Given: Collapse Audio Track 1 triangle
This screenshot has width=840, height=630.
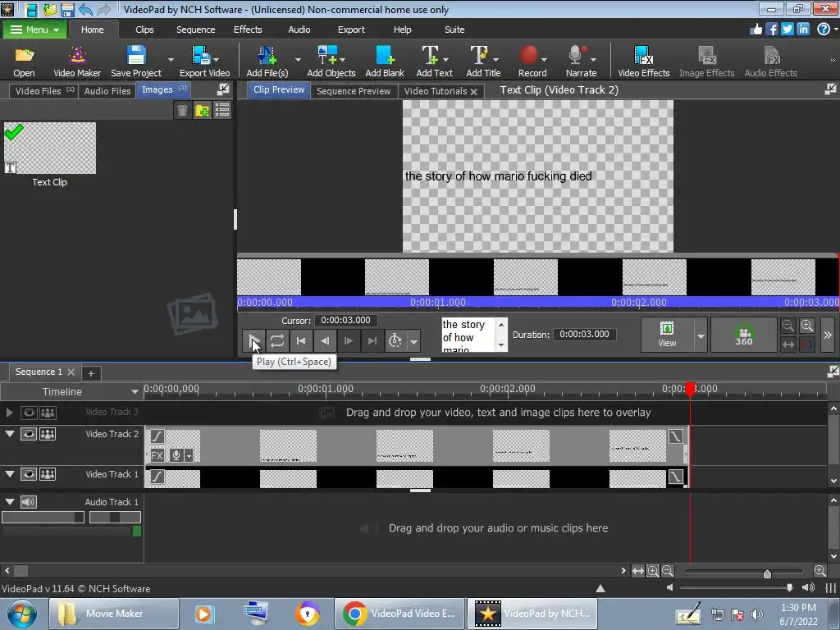Looking at the screenshot, I should [x=10, y=502].
